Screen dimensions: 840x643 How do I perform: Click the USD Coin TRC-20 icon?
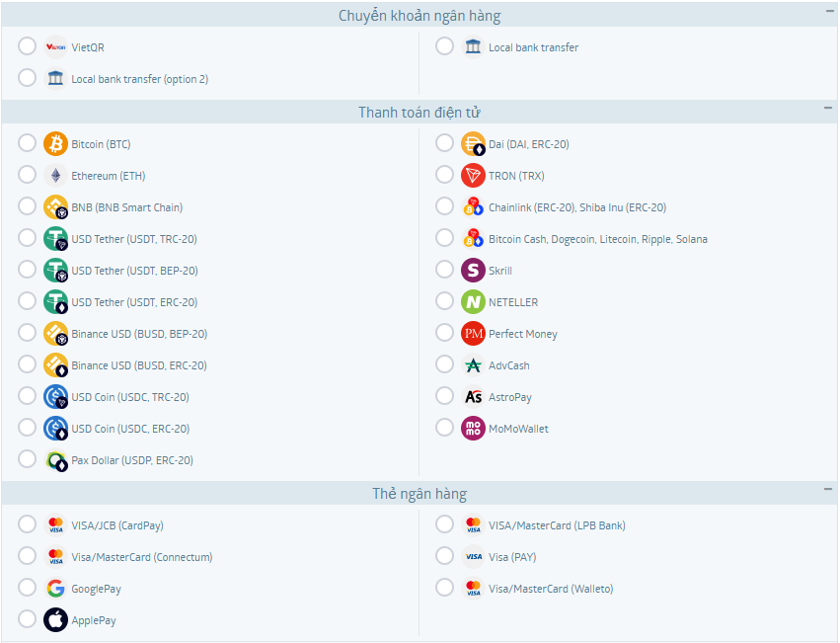click(x=55, y=397)
